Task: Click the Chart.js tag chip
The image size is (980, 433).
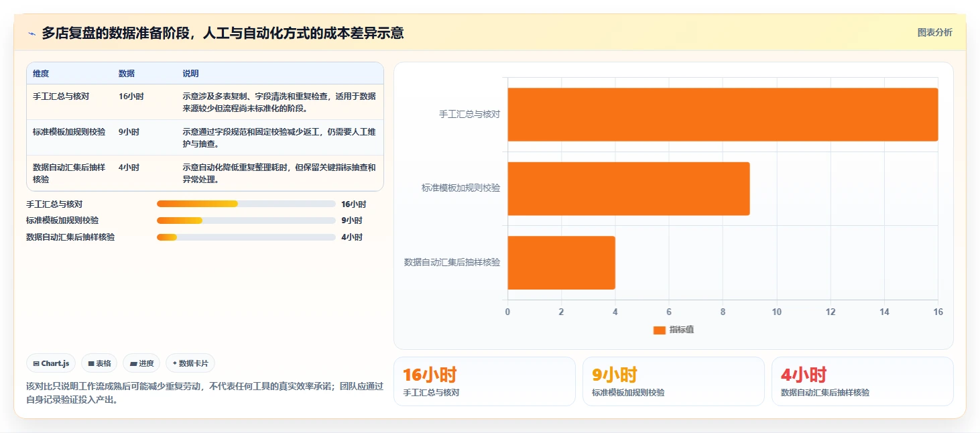Action: click(x=52, y=363)
